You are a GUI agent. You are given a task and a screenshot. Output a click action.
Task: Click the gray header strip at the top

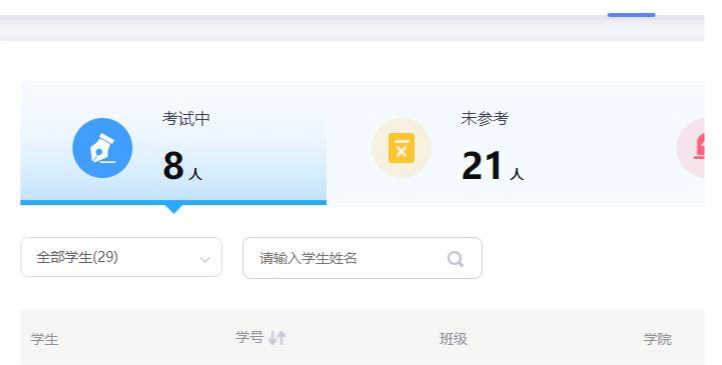pos(352,28)
